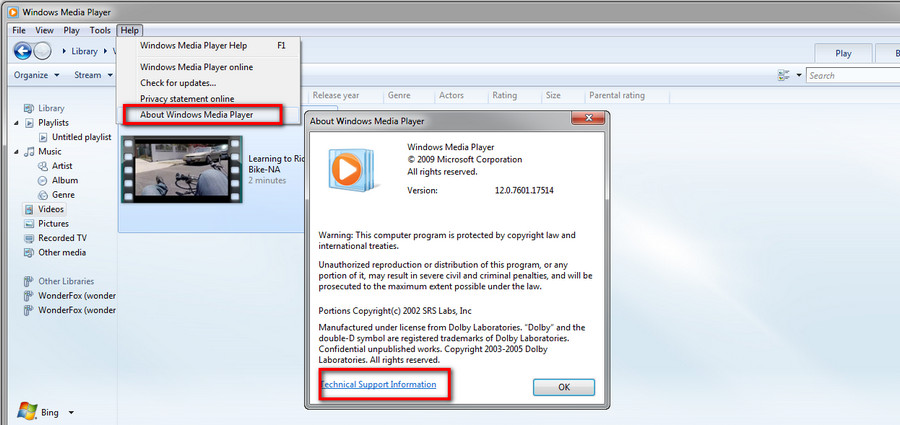This screenshot has height=425, width=900.
Task: Click the Recorded TV icon in the sidebar
Action: click(x=29, y=238)
